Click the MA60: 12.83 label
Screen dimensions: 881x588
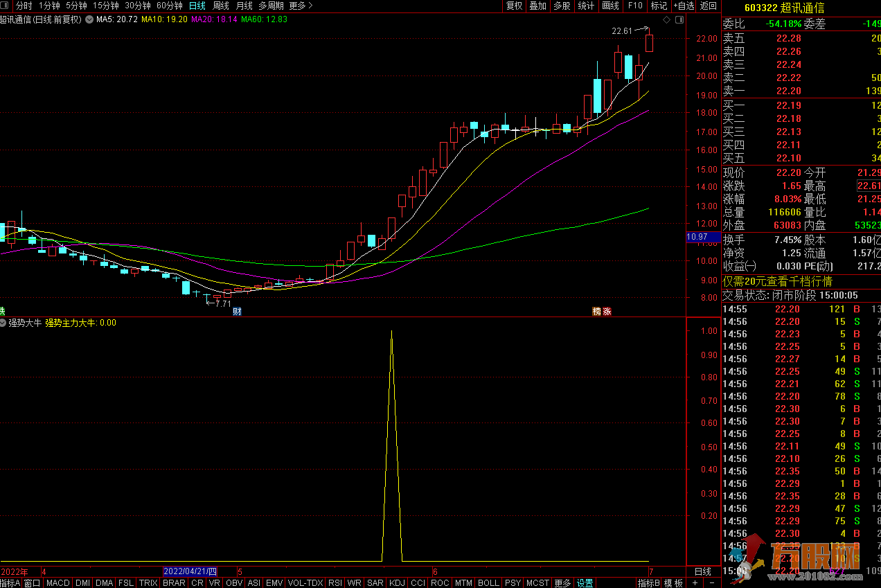[x=264, y=19]
